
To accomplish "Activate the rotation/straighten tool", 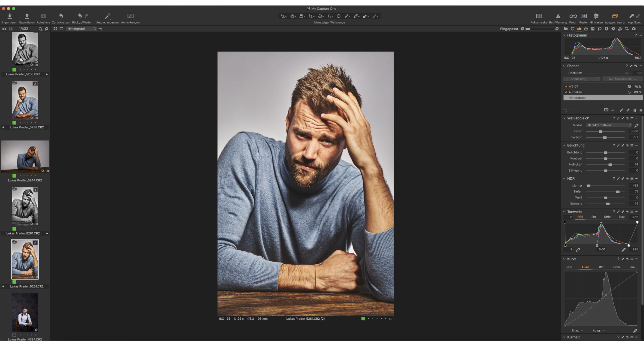I will pos(319,16).
